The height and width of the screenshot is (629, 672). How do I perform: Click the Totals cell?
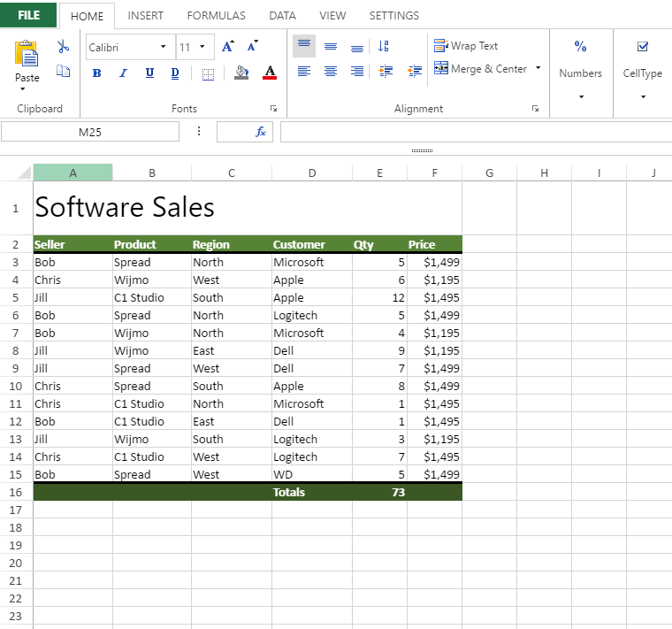tap(312, 492)
